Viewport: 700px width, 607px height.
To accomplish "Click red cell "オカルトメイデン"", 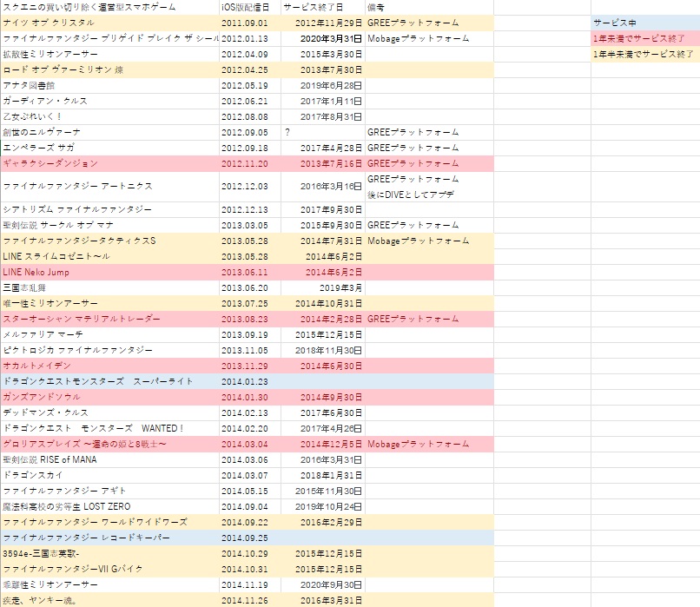I will pyautogui.click(x=109, y=366).
